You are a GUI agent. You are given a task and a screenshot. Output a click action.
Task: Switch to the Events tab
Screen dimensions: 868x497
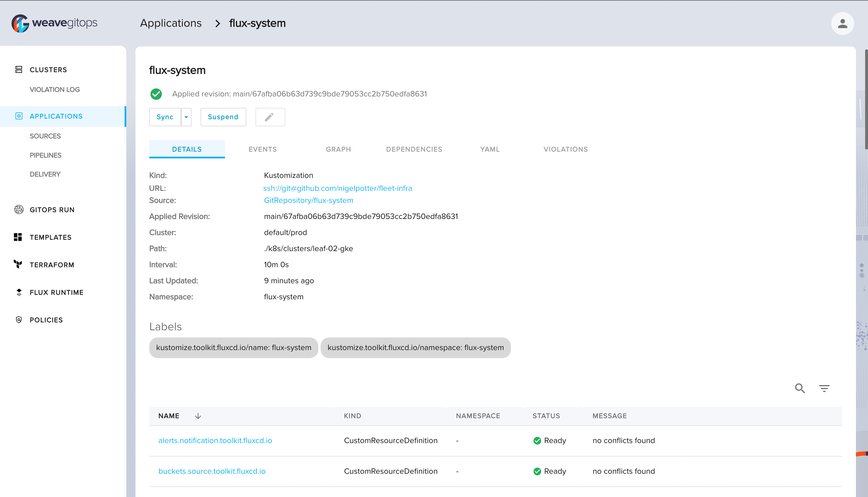click(x=262, y=149)
